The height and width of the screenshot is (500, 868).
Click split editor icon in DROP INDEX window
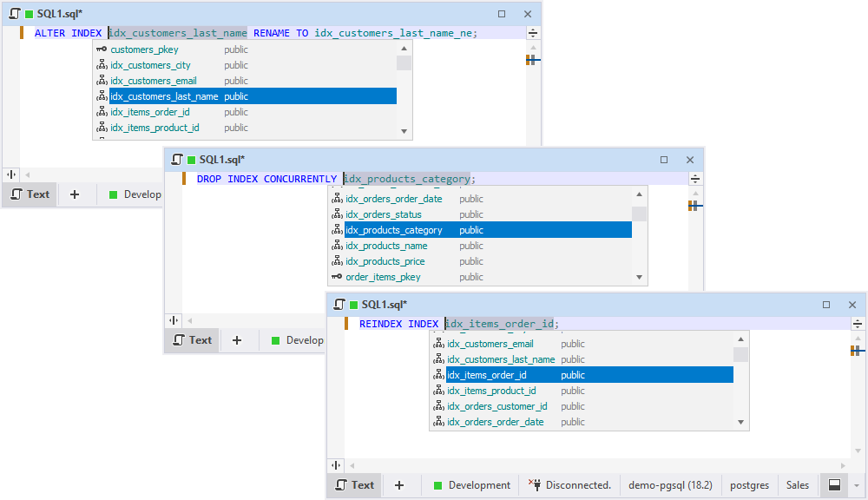point(694,178)
